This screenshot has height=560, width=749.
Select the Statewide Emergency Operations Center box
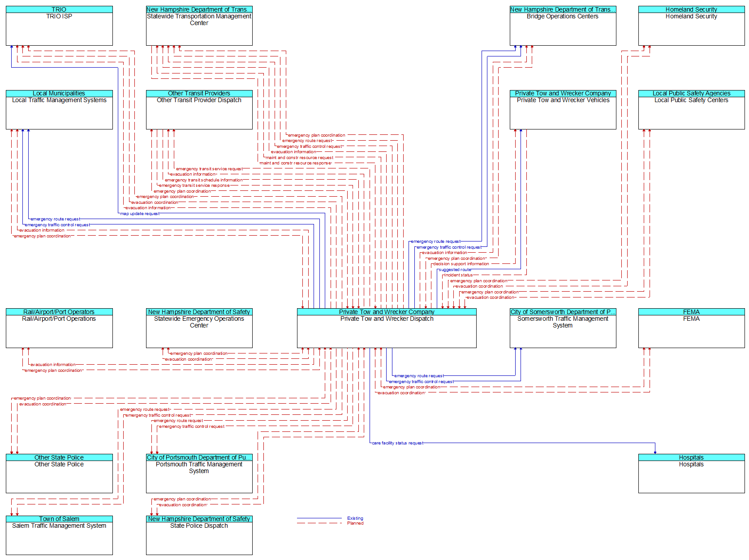[x=199, y=328]
